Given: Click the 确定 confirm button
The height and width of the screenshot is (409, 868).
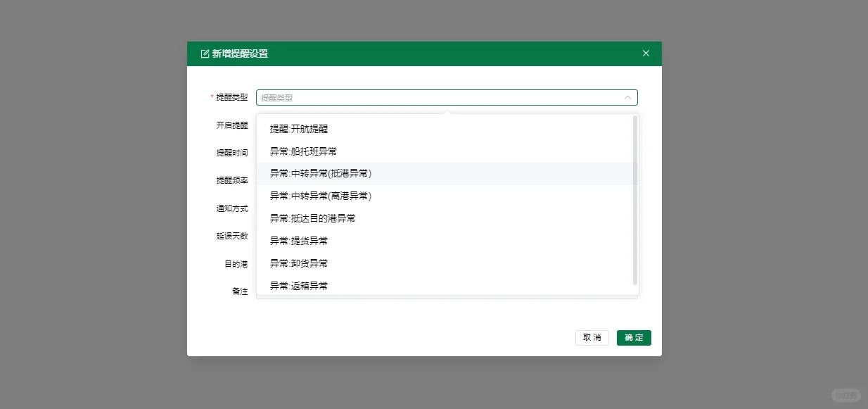Looking at the screenshot, I should (633, 338).
